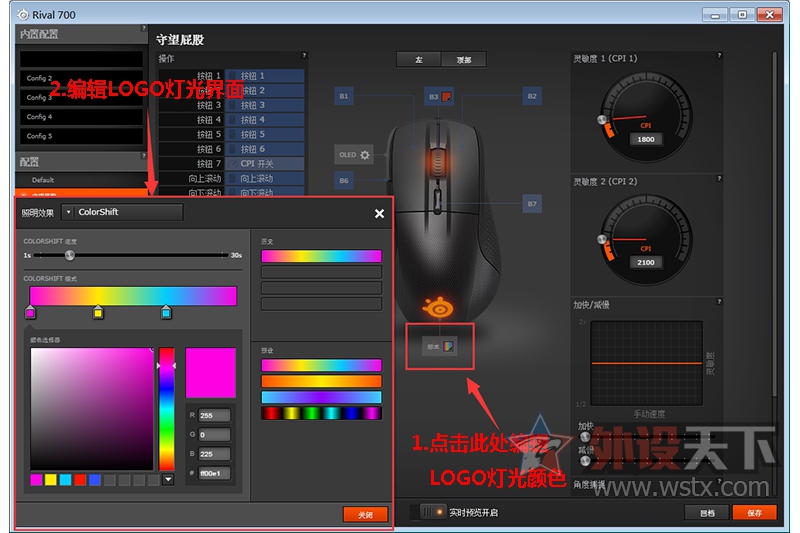The height and width of the screenshot is (533, 800).
Task: Switch to the 左 view tab
Action: 419,60
